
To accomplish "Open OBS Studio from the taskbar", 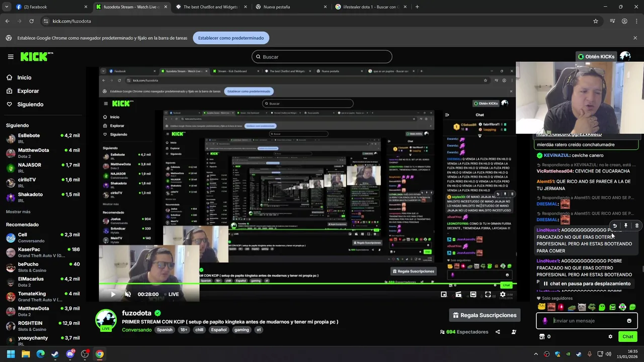I will [85, 354].
